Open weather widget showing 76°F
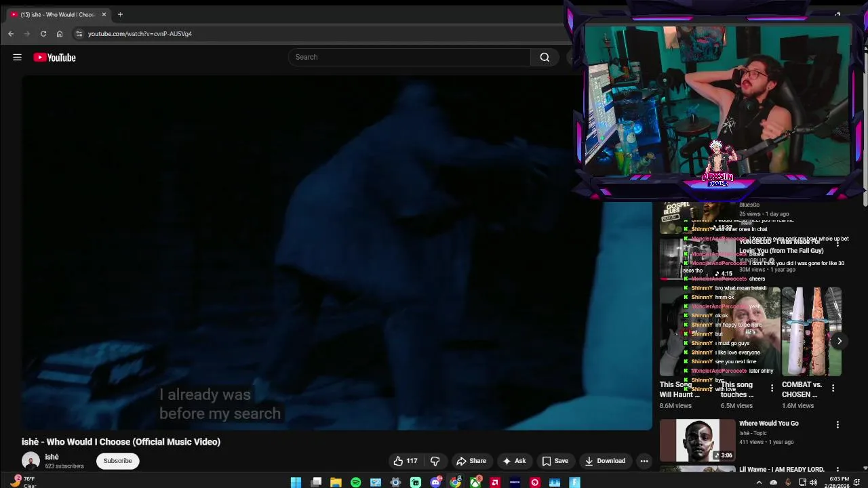 point(23,482)
